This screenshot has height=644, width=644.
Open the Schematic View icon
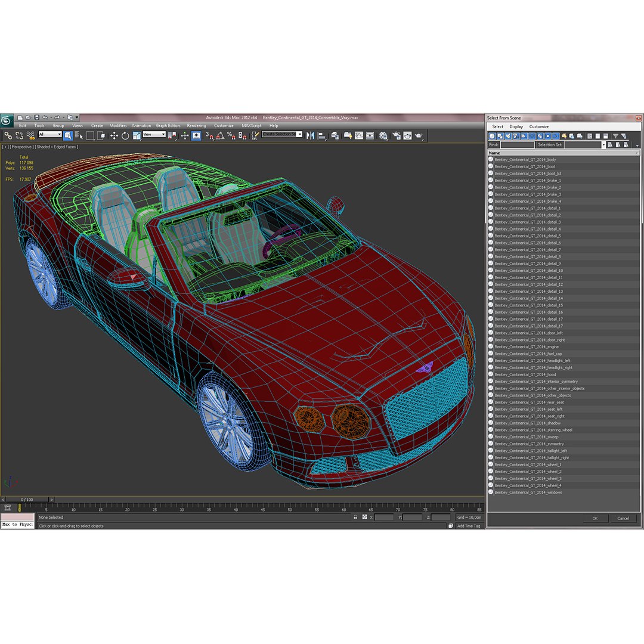[x=370, y=135]
